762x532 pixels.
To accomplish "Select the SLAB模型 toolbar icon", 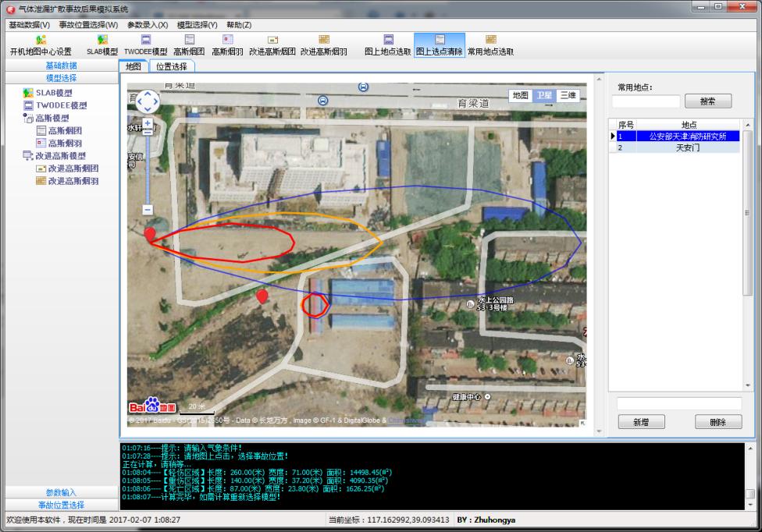I will coord(101,40).
